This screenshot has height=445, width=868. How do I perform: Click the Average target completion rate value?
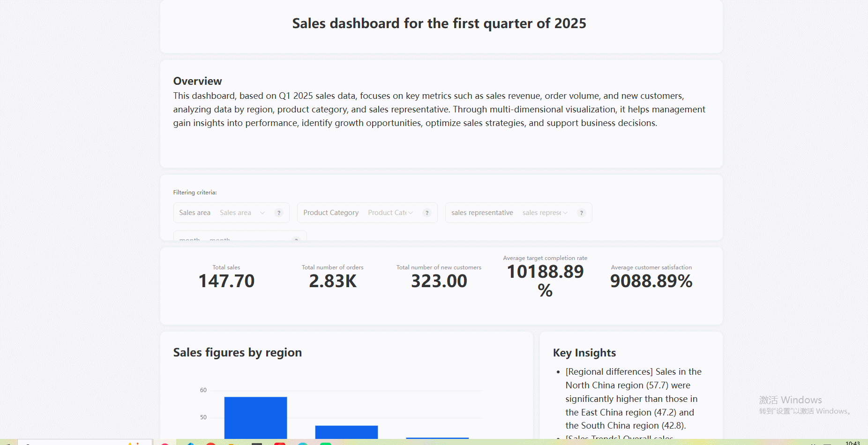(545, 281)
